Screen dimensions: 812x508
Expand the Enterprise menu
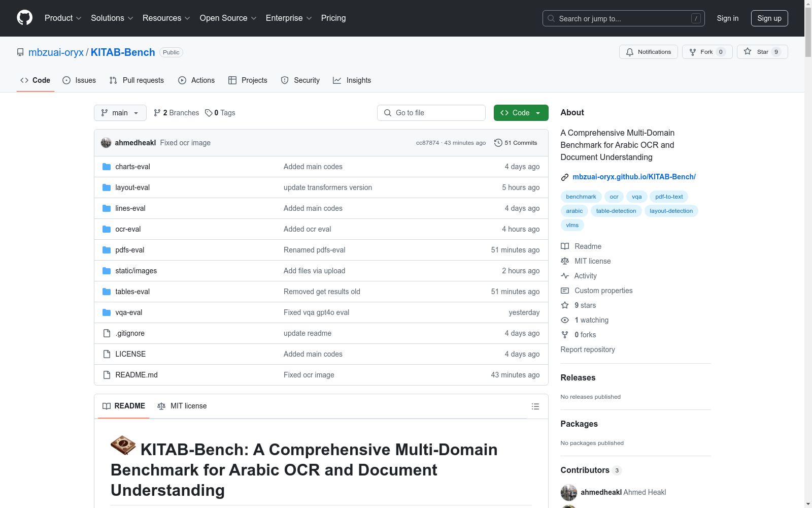pos(289,18)
